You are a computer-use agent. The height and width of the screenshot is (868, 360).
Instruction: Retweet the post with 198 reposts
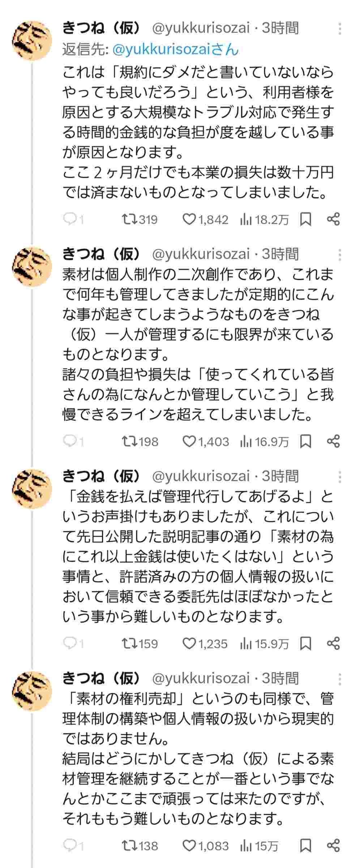tap(128, 441)
